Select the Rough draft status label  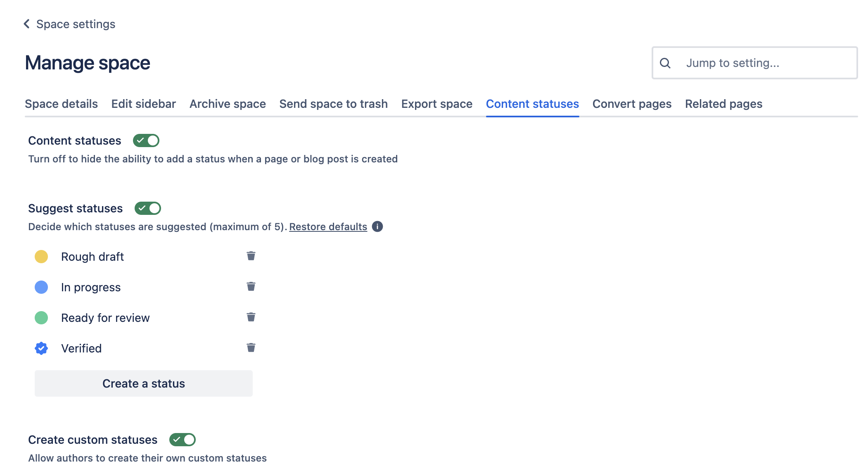[92, 257]
